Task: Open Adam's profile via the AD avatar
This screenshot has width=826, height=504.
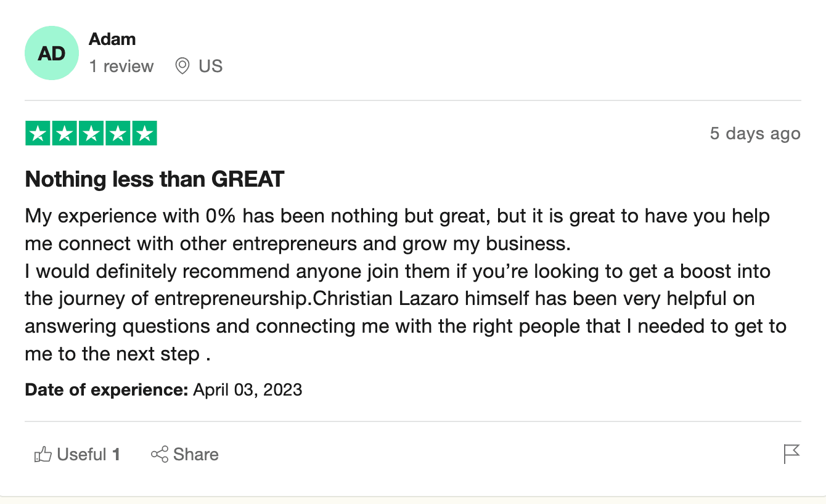Action: coord(52,53)
